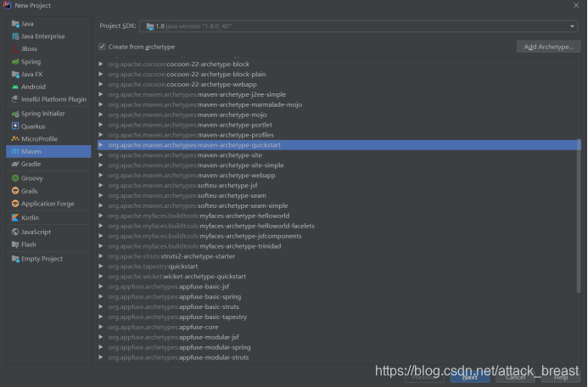Expand the maven-archetype-j2ee-simple node
588x387 pixels.
(x=101, y=94)
